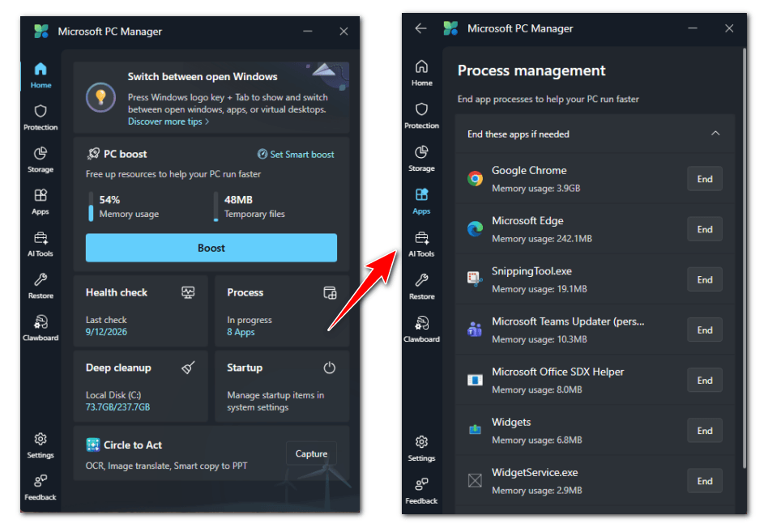The height and width of the screenshot is (532, 768).
Task: End the Widgets process
Action: pyautogui.click(x=704, y=431)
